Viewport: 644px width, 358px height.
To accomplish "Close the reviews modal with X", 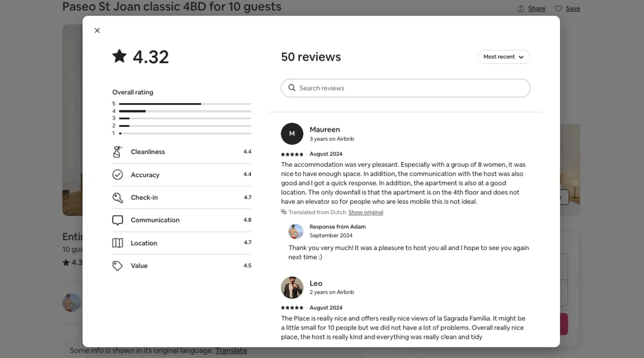I will [x=97, y=30].
